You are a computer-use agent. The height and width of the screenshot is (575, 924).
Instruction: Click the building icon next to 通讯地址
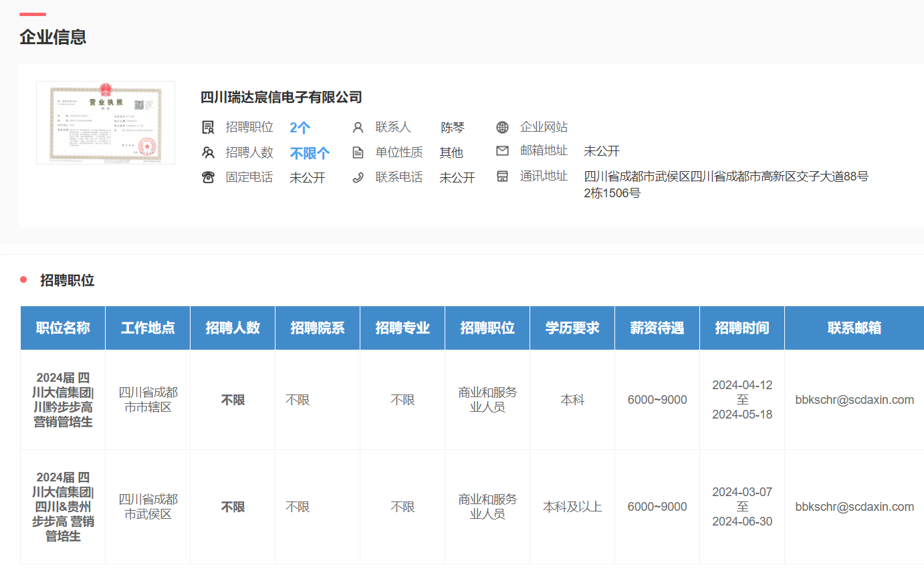[502, 176]
